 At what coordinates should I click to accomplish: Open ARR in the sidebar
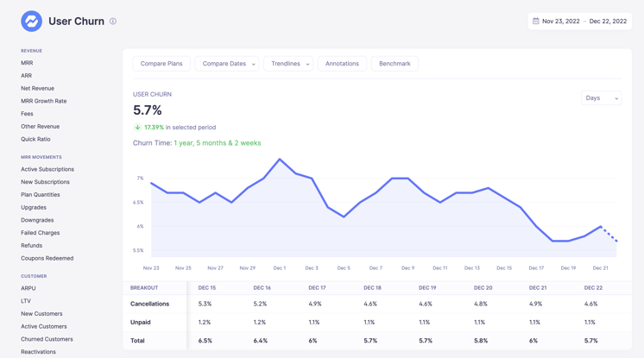coord(26,76)
